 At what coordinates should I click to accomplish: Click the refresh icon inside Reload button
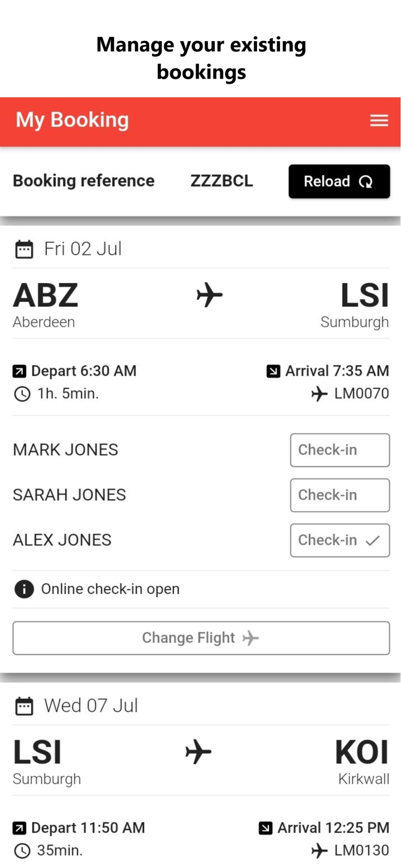tap(367, 181)
